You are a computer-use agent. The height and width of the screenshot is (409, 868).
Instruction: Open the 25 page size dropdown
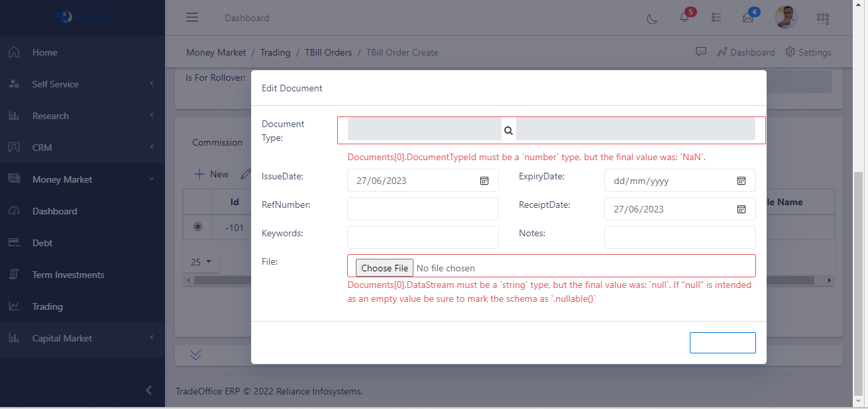point(201,262)
